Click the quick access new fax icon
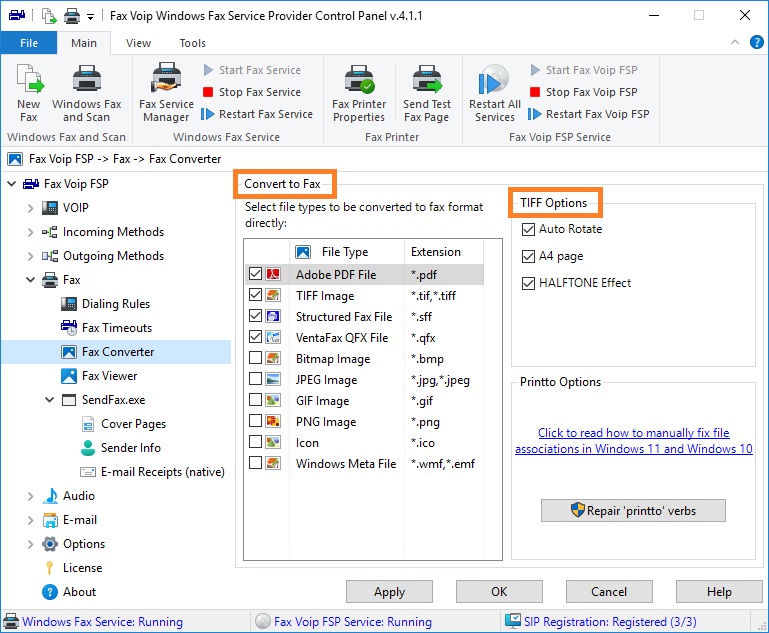The width and height of the screenshot is (769, 633). click(49, 16)
